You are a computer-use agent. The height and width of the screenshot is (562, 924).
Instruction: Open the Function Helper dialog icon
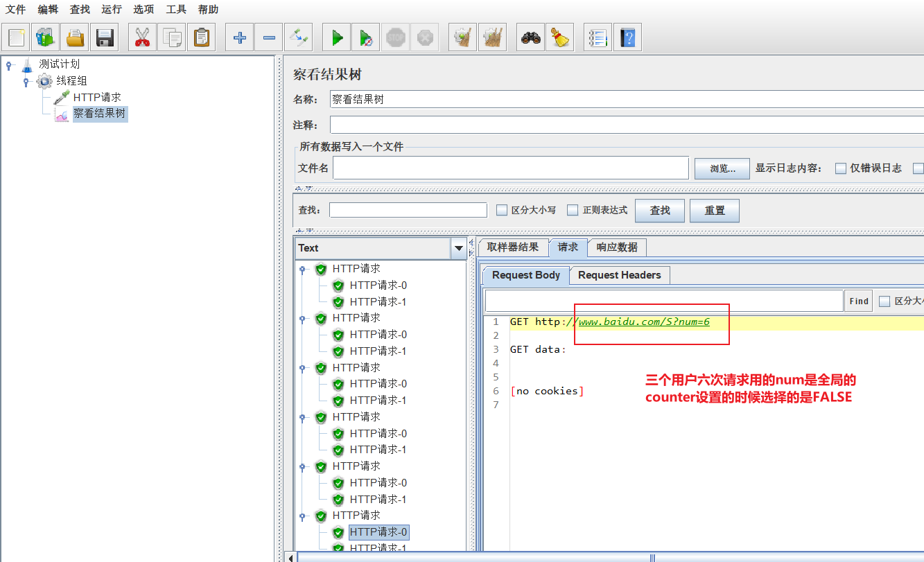(x=597, y=37)
